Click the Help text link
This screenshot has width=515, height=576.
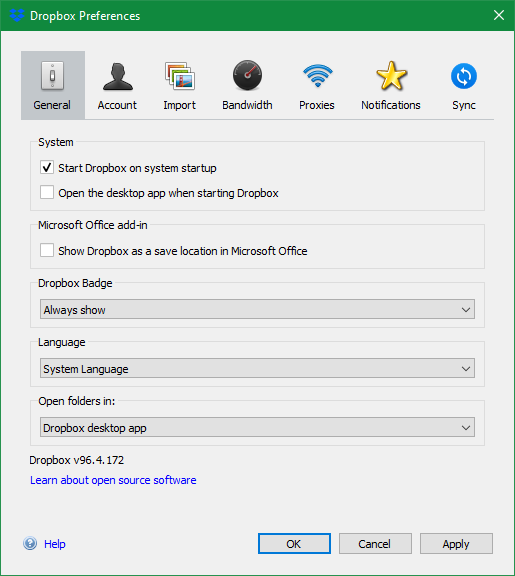click(x=55, y=544)
